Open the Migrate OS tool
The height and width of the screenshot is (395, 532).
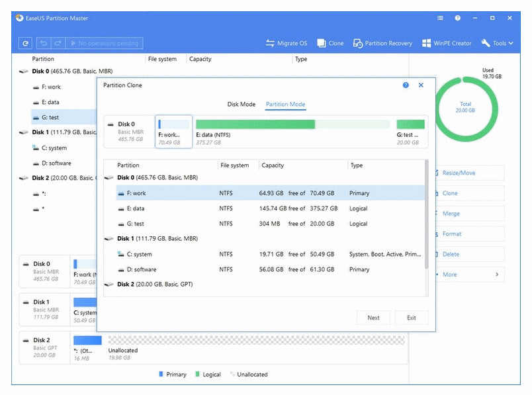(x=287, y=44)
